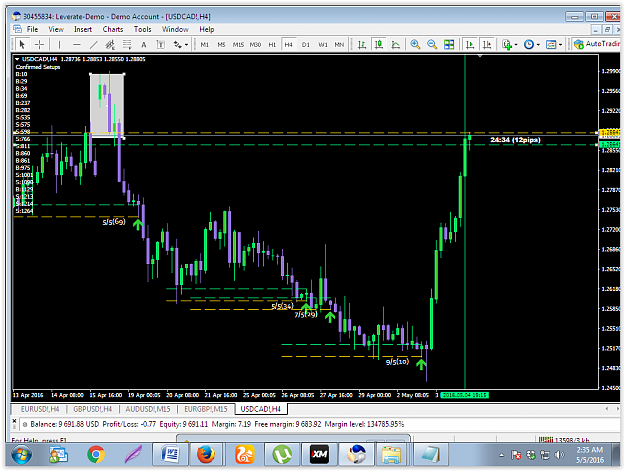
Task: Open Windows Start button
Action: click(21, 455)
